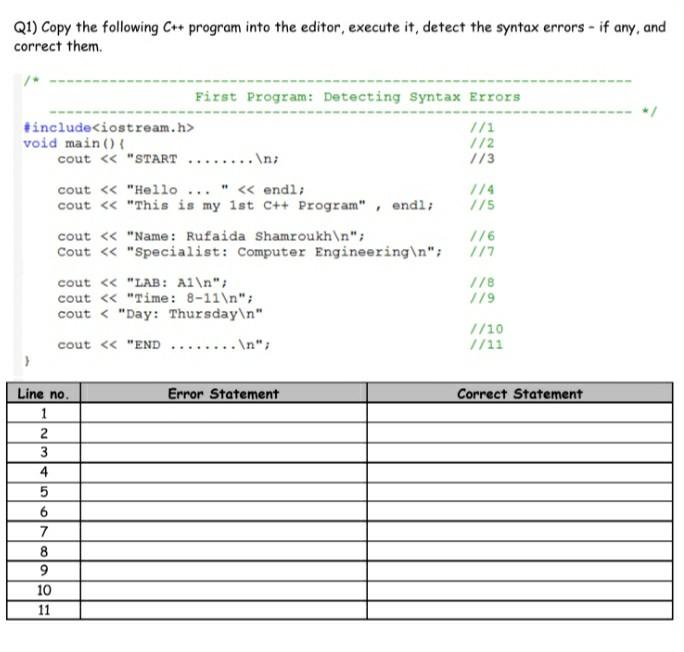
Task: Click the //9 line comment
Action: [482, 298]
